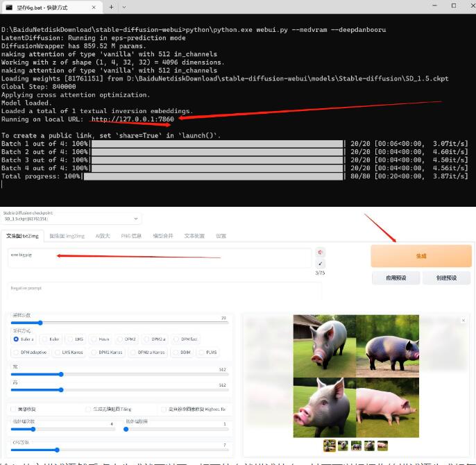Select the Euler a sampler radio button
Screen dimensions: 476x465
[17, 339]
